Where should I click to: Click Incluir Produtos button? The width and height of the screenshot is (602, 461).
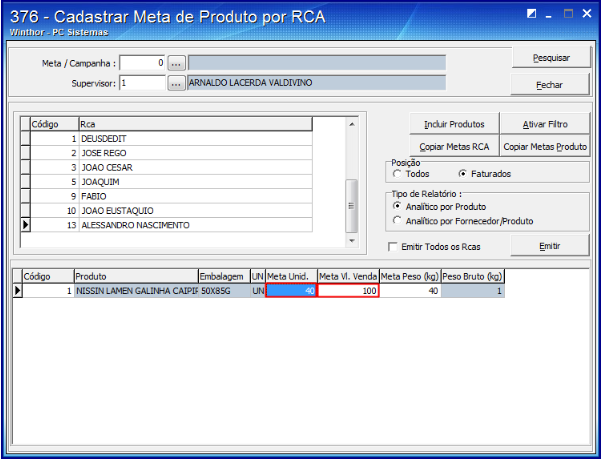pyautogui.click(x=454, y=124)
